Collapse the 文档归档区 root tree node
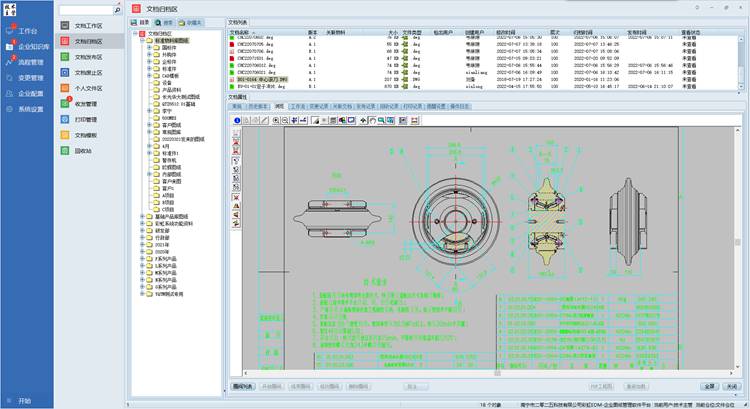The image size is (750, 409). point(134,33)
